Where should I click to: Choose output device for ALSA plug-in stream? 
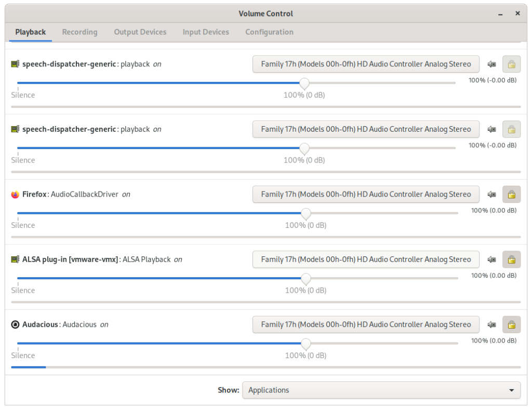coord(366,259)
